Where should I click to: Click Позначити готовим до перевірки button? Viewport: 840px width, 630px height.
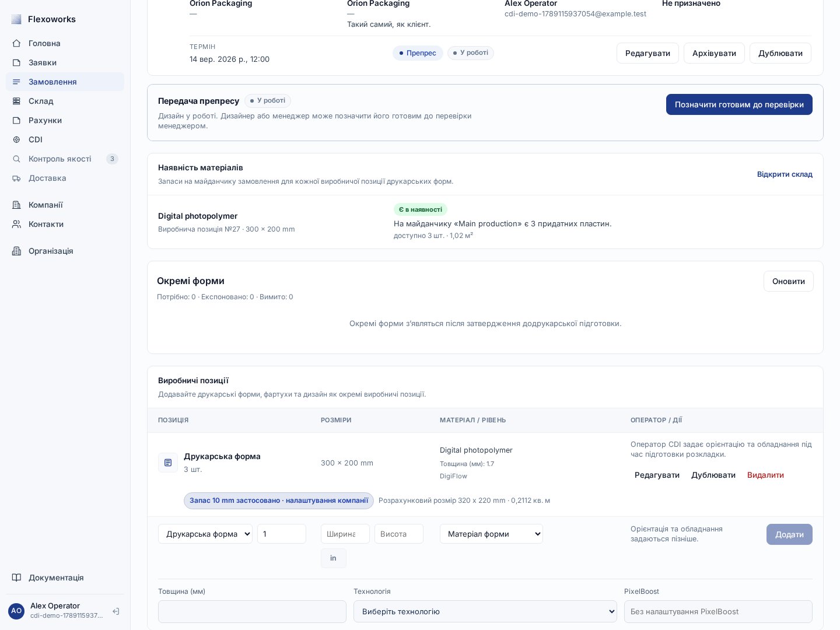(739, 104)
